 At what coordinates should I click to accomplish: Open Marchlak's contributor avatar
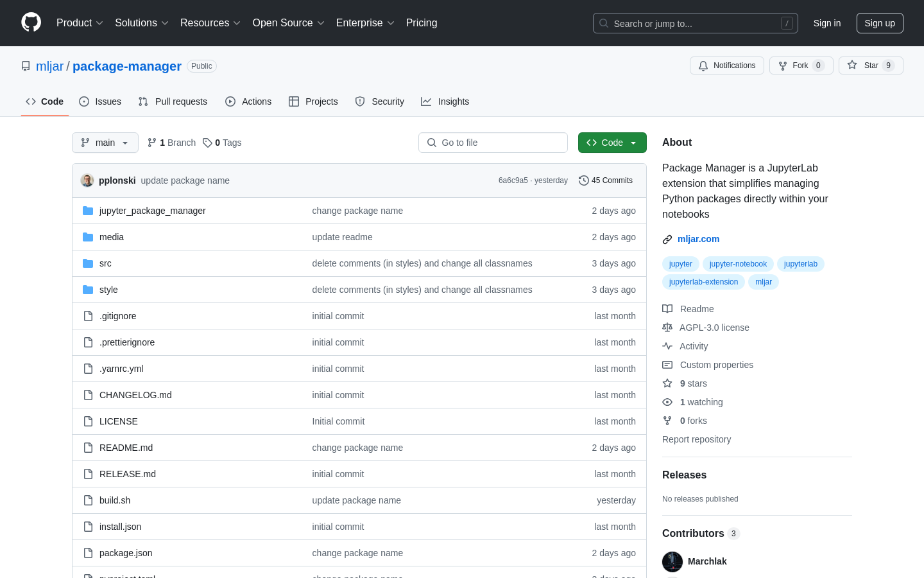(x=672, y=562)
